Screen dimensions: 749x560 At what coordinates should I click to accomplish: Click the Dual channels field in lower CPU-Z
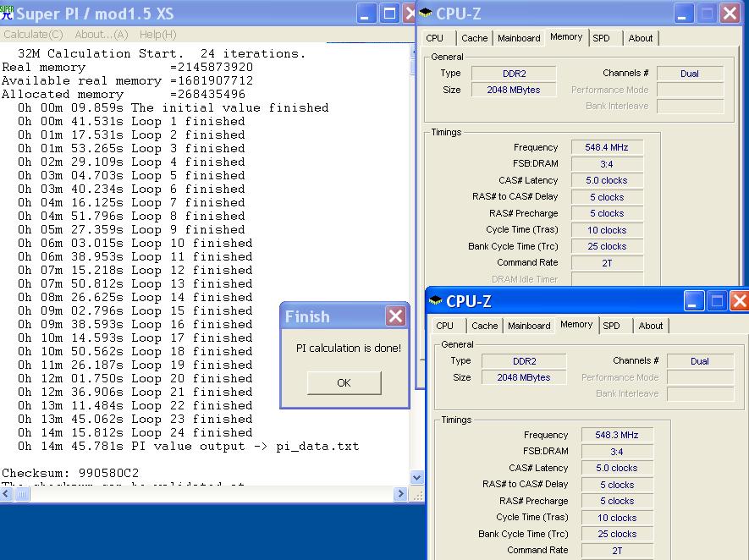[700, 361]
